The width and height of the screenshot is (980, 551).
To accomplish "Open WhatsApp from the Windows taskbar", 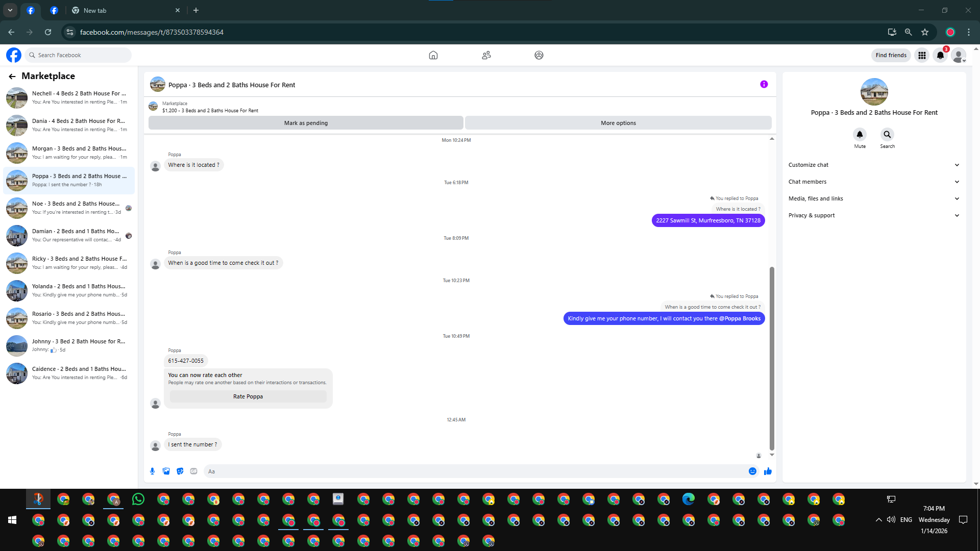I will coord(138,499).
